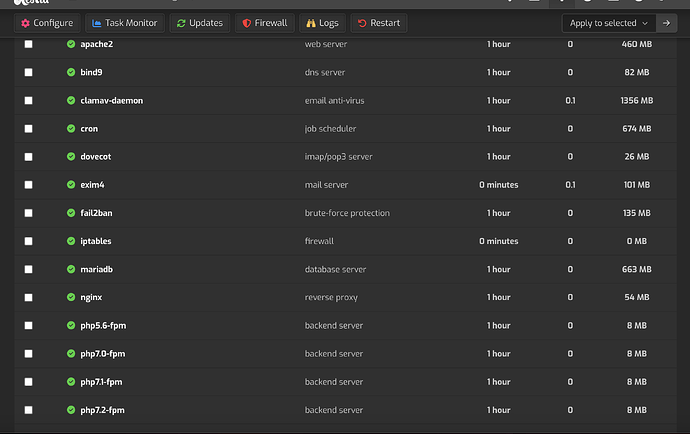
Task: Open the php7.0-fpm service
Action: (x=103, y=354)
